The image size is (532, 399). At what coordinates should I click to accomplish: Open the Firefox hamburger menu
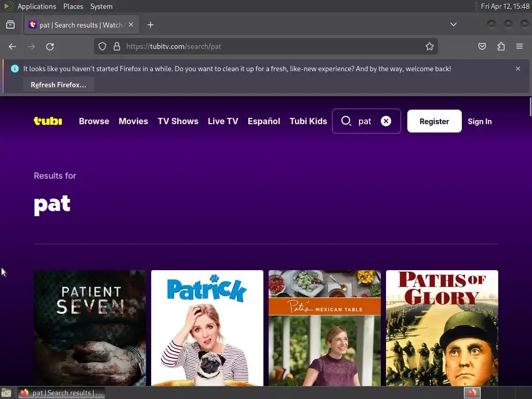tap(520, 46)
